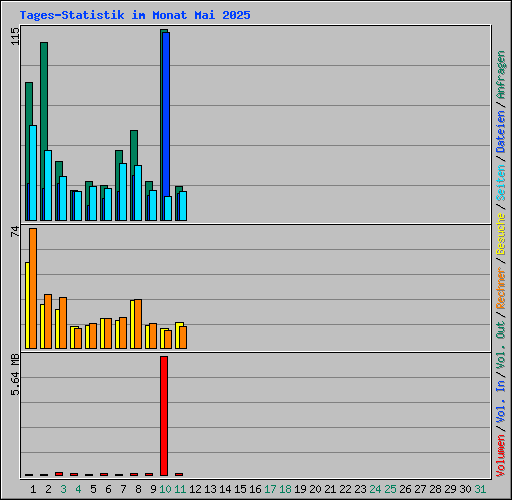The width and height of the screenshot is (512, 500).
Task: Click the 'Volumen' legend label
Action: (x=501, y=456)
